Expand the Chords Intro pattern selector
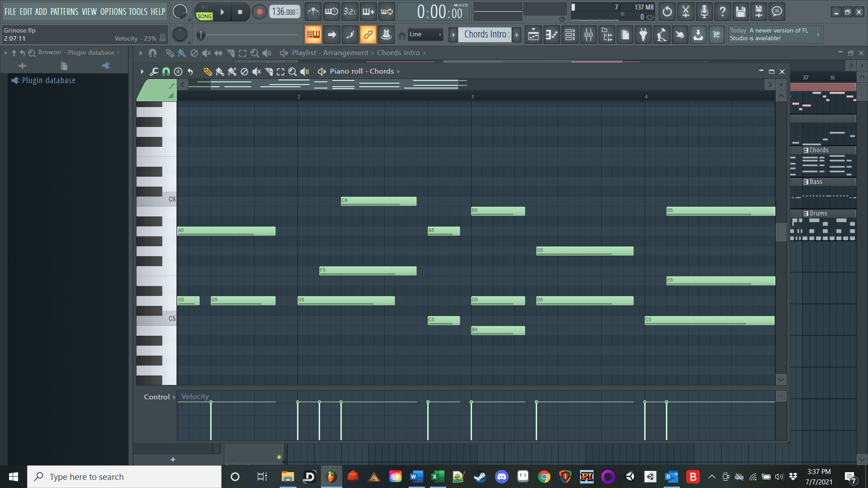 click(x=453, y=35)
